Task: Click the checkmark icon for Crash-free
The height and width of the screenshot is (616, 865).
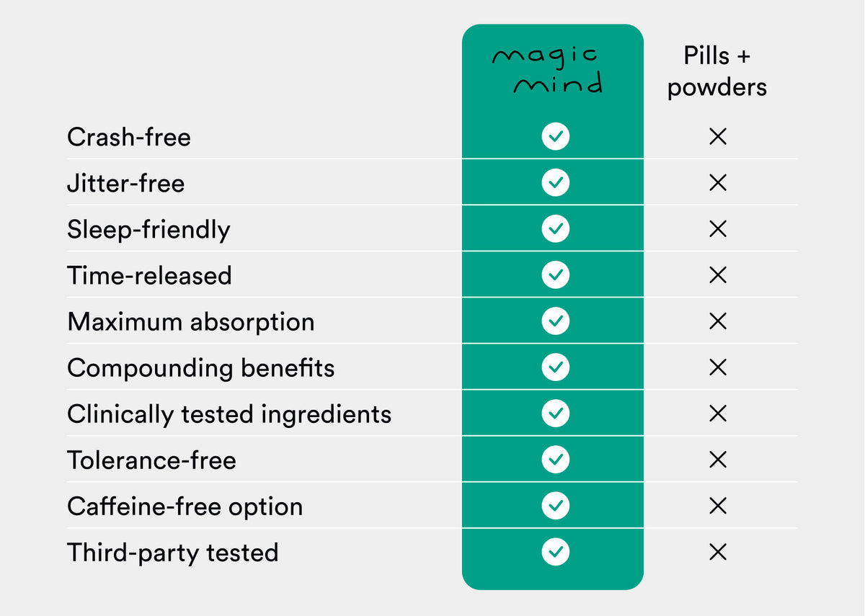Action: point(555,136)
